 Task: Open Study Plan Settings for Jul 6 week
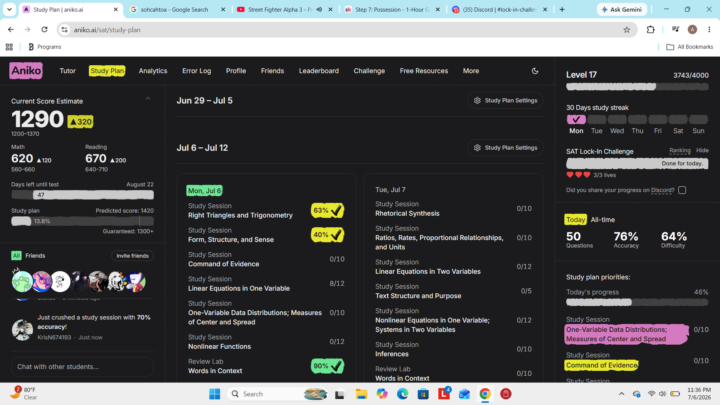click(505, 148)
